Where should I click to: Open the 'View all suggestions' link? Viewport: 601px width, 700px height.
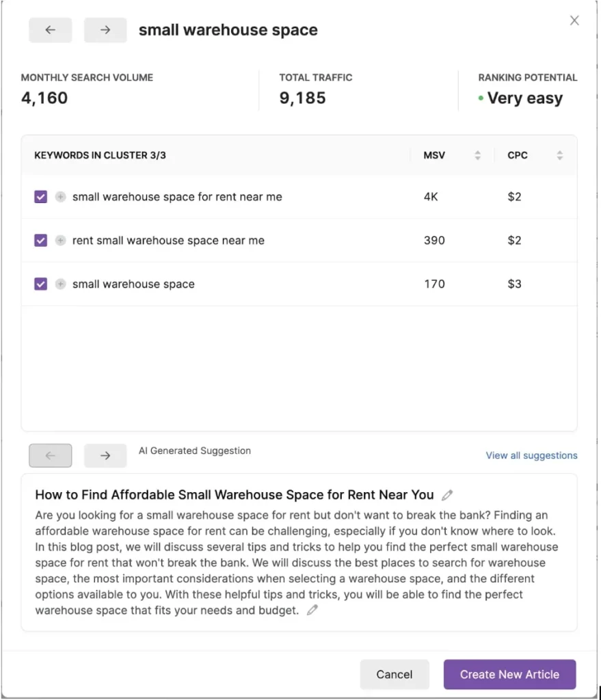[531, 455]
